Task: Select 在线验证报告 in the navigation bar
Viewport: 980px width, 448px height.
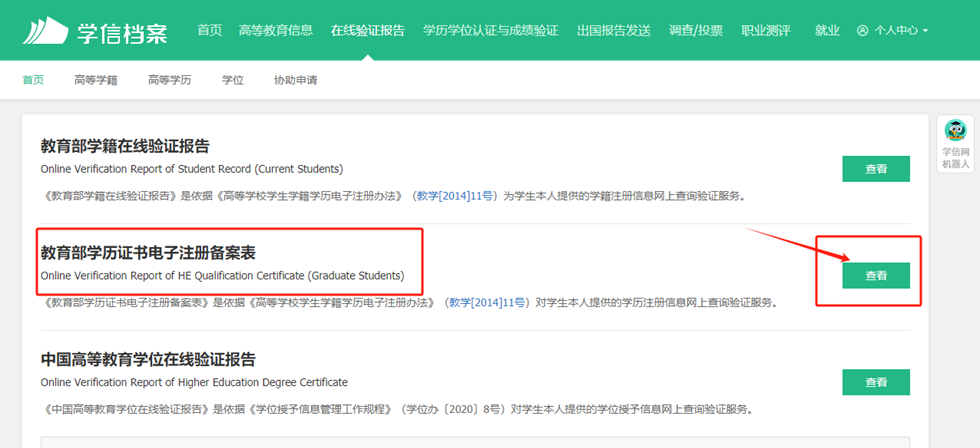Action: coord(368,30)
